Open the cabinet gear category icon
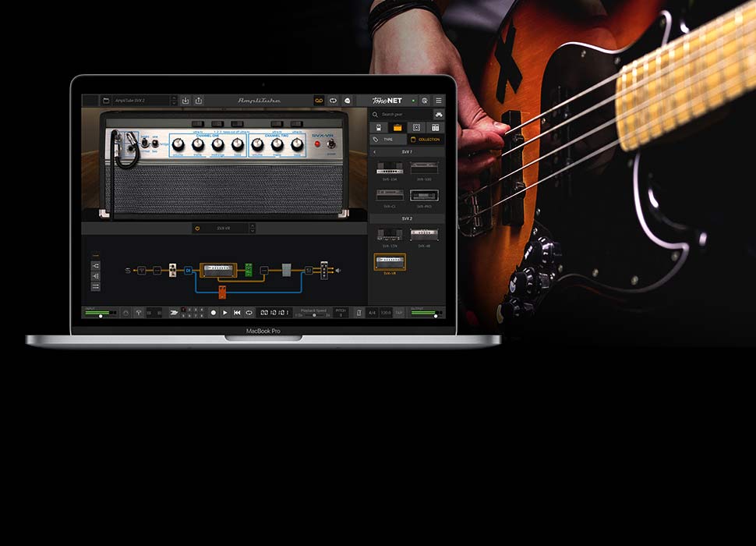Image resolution: width=756 pixels, height=546 pixels. [x=416, y=128]
